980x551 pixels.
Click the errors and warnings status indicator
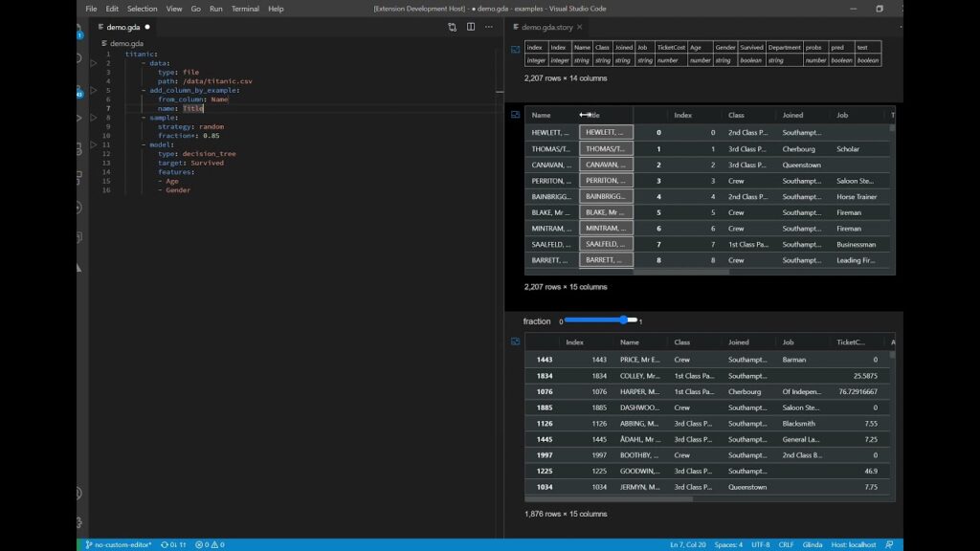(210, 544)
